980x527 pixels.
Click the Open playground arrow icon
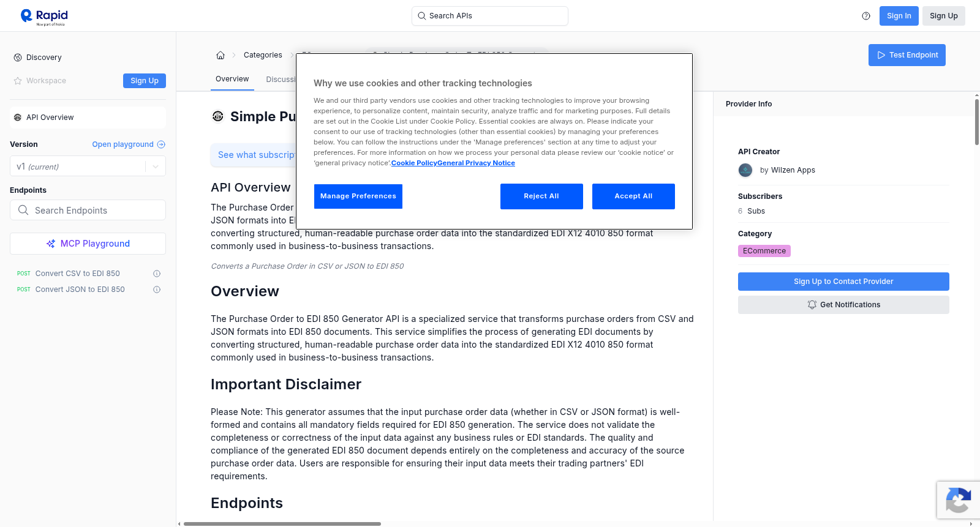coord(161,144)
